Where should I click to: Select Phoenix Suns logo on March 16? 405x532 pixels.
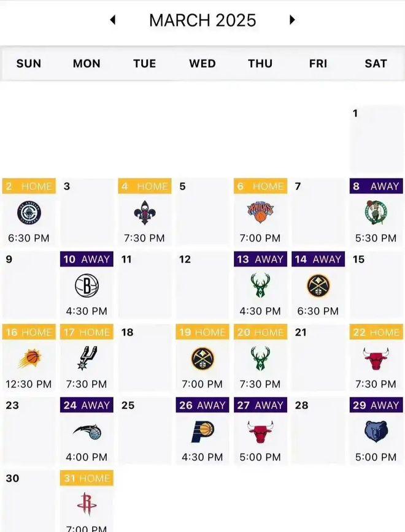(29, 359)
